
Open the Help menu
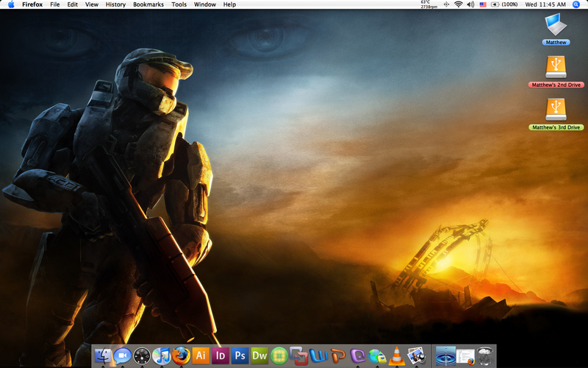(229, 4)
